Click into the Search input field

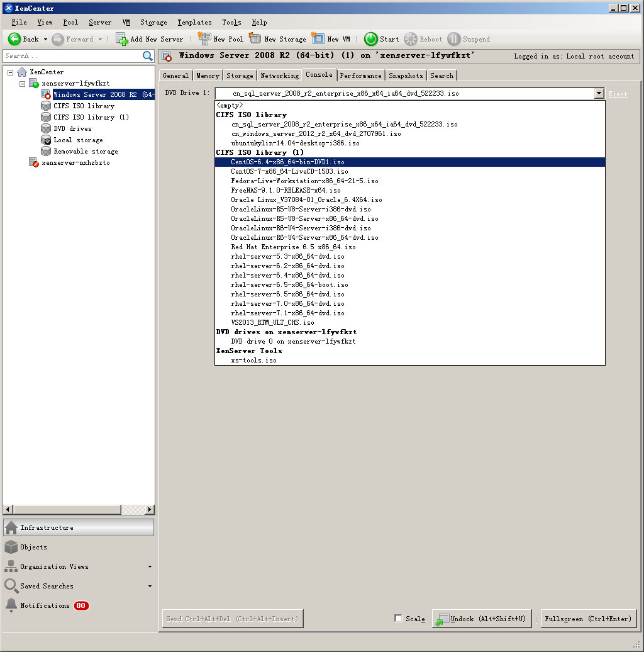73,56
